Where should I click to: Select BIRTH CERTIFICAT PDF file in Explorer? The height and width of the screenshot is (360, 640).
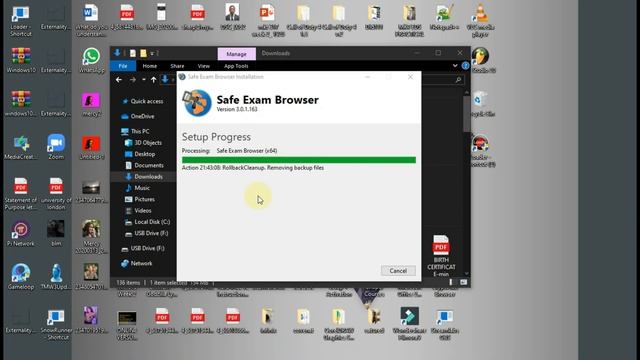click(x=441, y=256)
